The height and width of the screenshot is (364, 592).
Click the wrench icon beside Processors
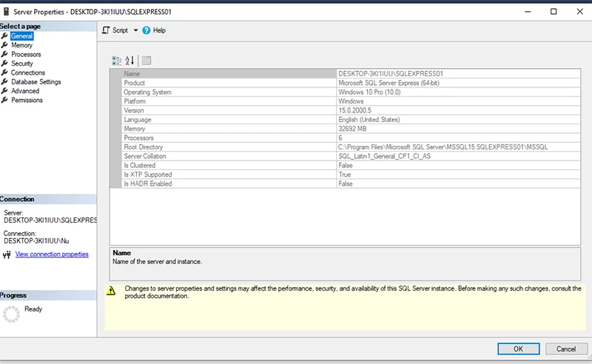4,54
